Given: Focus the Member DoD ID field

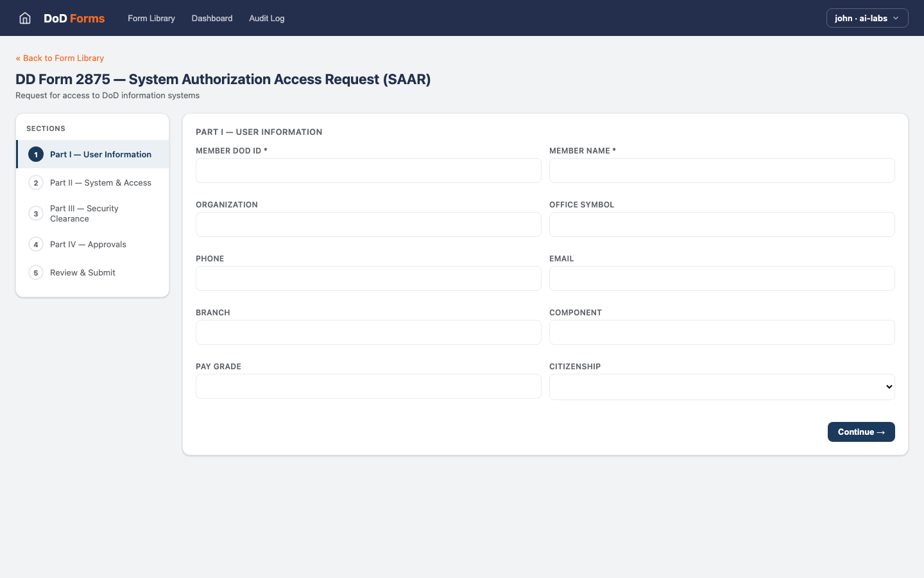Looking at the screenshot, I should coord(368,171).
